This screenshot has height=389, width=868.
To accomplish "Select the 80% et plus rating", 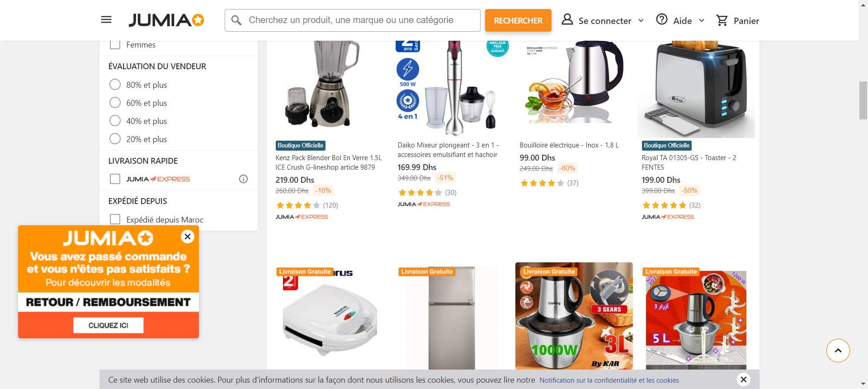I will click(115, 85).
